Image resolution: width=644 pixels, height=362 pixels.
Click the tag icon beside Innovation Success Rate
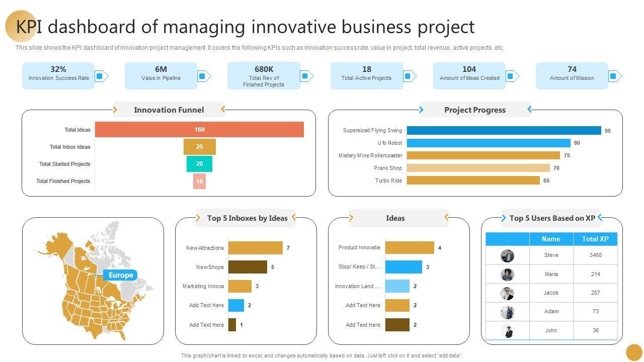[x=100, y=76]
